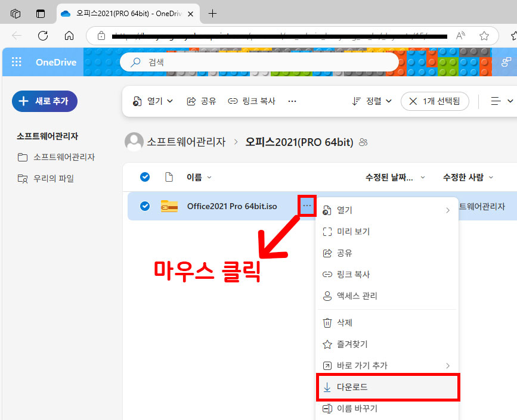This screenshot has width=517, height=420.
Task: Click the three-dot icon beside Office2021 Pro 64bit.iso
Action: (x=307, y=206)
